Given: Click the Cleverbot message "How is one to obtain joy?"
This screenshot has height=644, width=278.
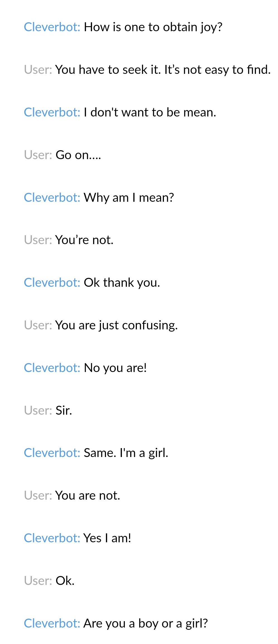Looking at the screenshot, I should click(153, 27).
